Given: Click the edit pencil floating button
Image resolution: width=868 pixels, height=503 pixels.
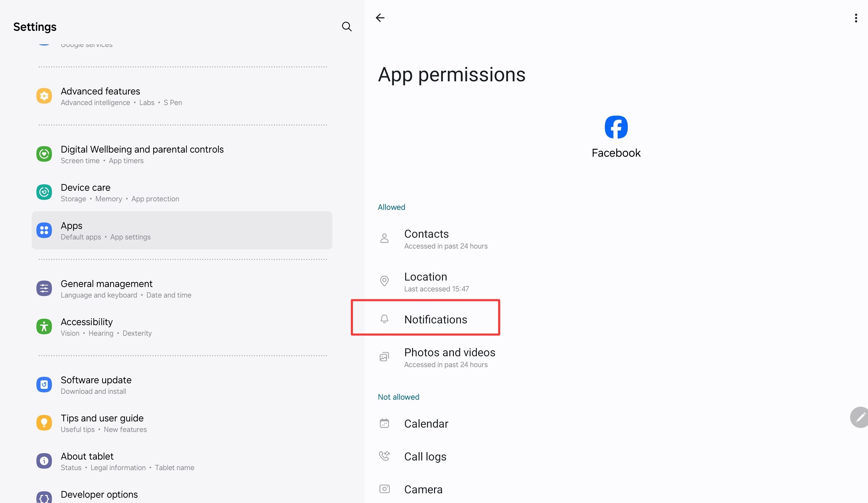Looking at the screenshot, I should point(860,418).
